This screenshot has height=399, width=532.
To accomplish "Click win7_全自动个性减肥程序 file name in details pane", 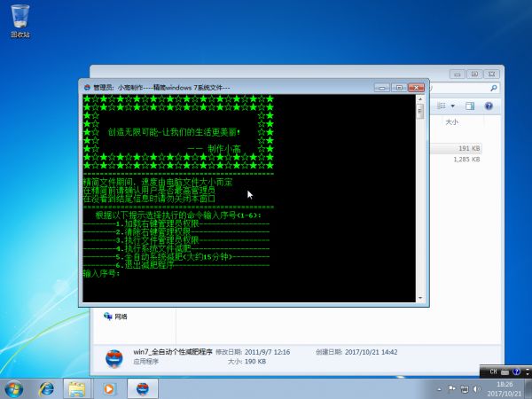I will (x=173, y=352).
